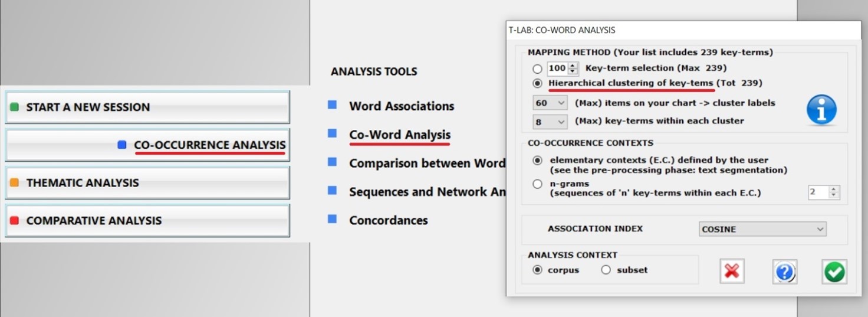This screenshot has width=868, height=317.
Task: Open the Thematic Analysis menu
Action: click(147, 182)
